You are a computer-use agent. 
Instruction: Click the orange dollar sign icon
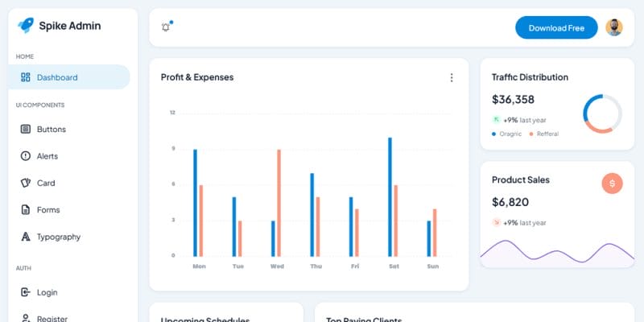pos(612,184)
